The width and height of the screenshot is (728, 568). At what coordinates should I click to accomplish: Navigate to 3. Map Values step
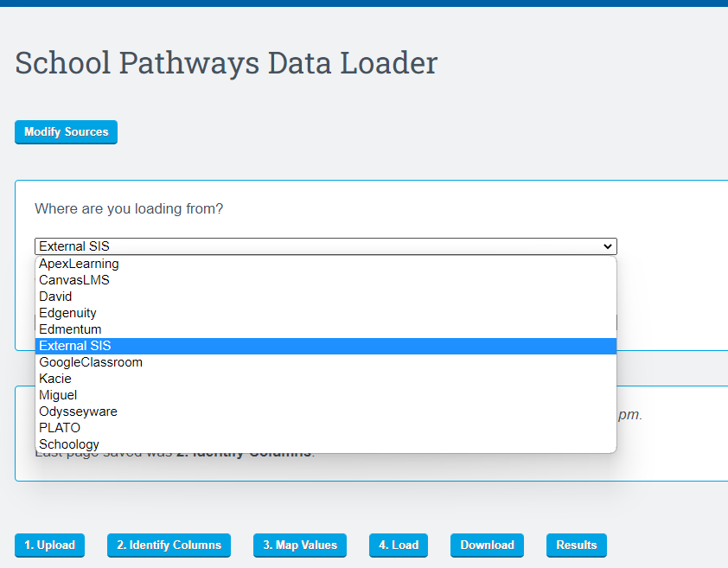[x=300, y=546]
